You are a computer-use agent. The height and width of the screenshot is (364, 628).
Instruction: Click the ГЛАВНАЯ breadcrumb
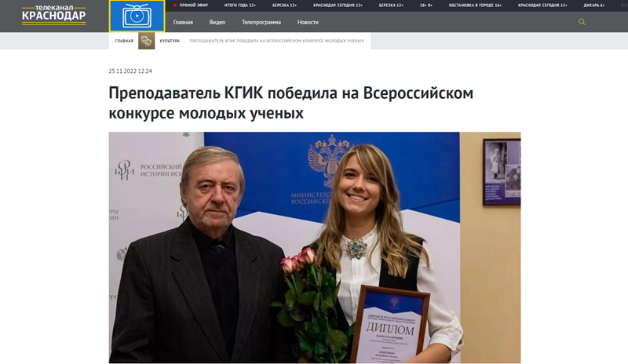(x=124, y=41)
